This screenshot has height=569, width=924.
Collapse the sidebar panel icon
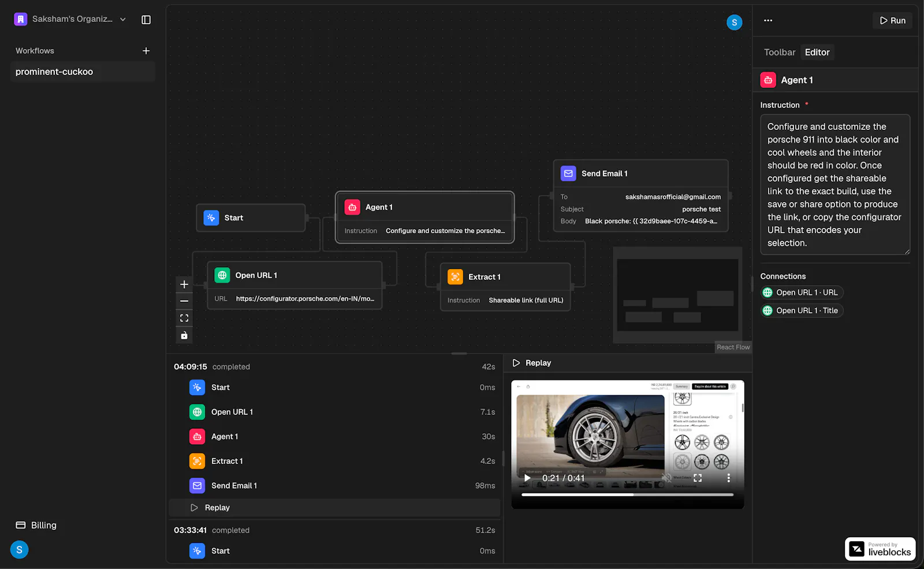pos(146,20)
